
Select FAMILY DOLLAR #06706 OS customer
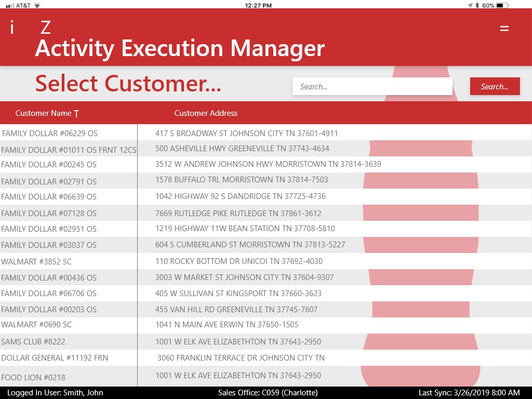coord(49,293)
